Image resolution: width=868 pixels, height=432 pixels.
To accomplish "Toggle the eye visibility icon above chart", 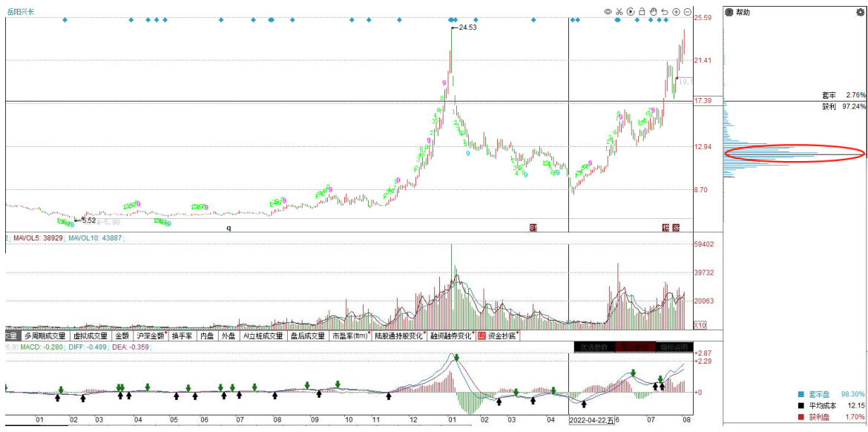I will [x=608, y=12].
